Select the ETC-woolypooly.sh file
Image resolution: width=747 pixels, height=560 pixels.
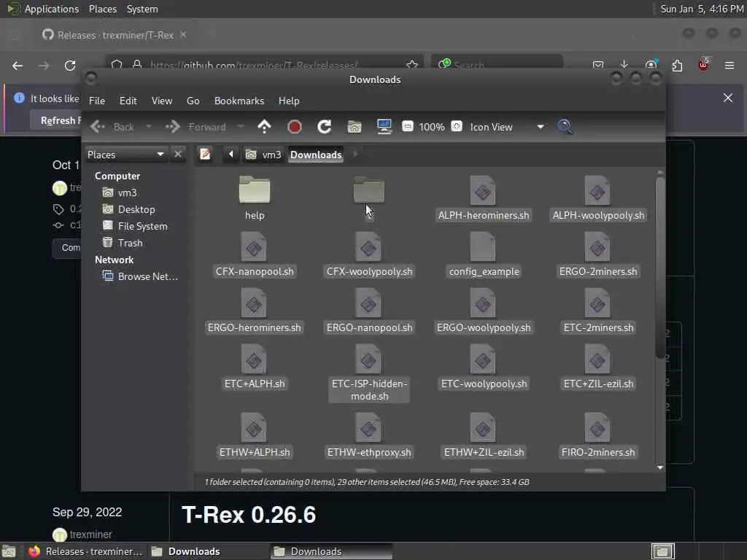click(x=484, y=367)
